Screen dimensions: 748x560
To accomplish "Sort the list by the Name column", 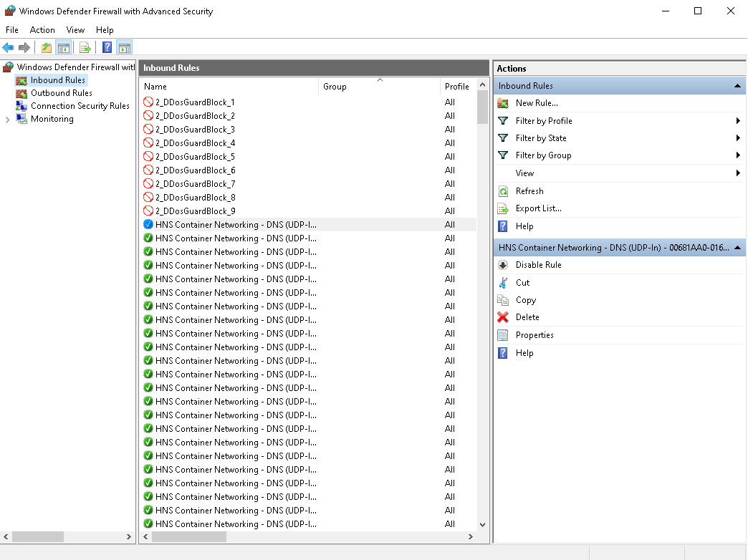I will click(x=229, y=87).
